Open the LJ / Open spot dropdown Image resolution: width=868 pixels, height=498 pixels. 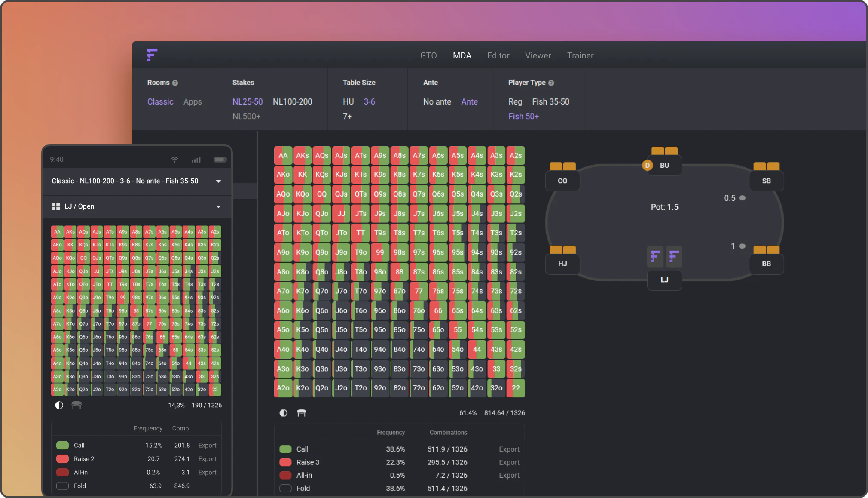[x=138, y=206]
